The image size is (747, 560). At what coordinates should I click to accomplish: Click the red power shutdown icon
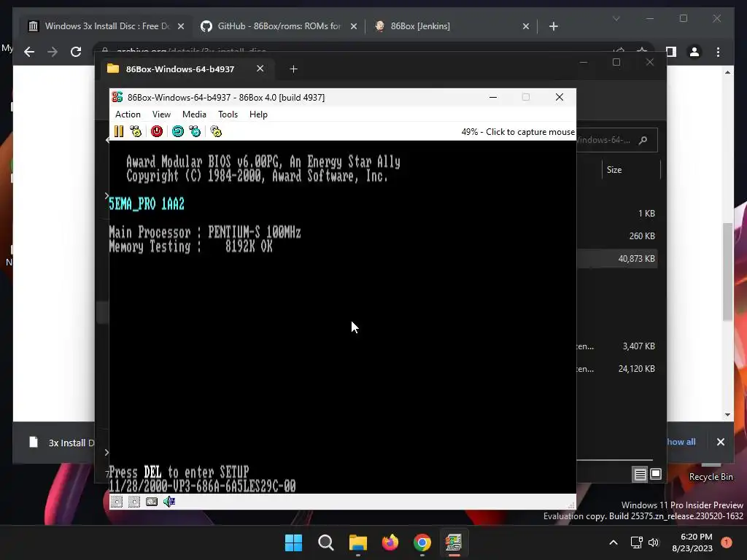coord(157,131)
